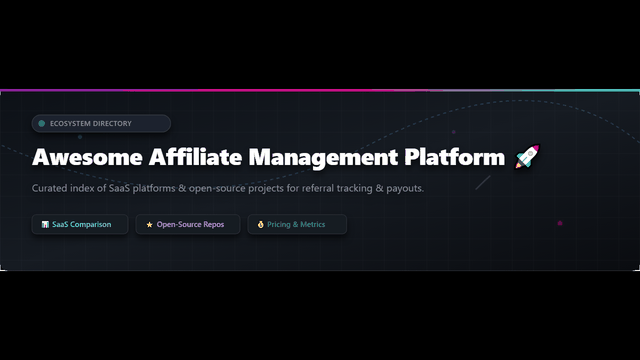The width and height of the screenshot is (640, 360).
Task: Click the ECOSYSTEM DIRECTORY badge
Action: tap(101, 123)
